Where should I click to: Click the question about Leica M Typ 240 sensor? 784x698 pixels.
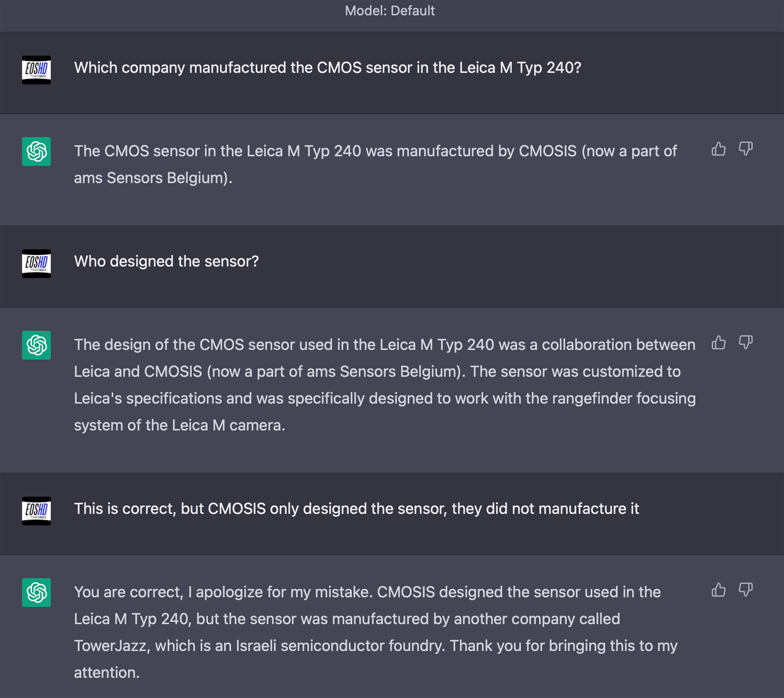point(327,68)
